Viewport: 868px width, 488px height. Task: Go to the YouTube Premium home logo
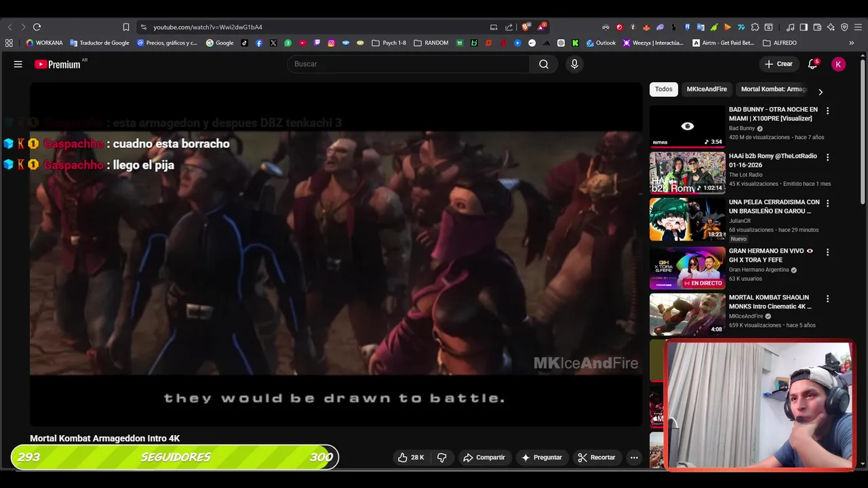click(58, 64)
